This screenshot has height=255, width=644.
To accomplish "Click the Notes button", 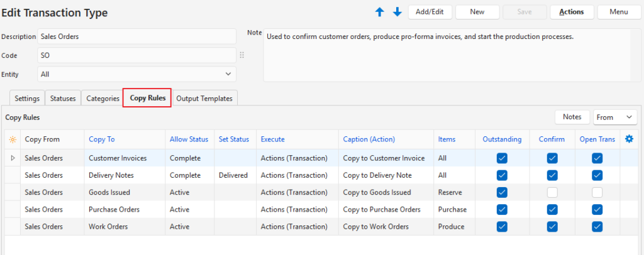I will click(x=572, y=117).
